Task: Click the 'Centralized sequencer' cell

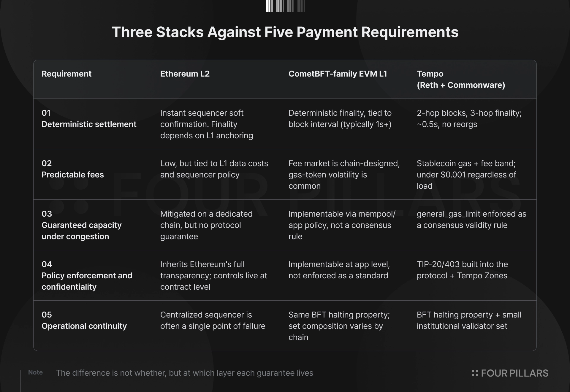Action: coord(213,320)
